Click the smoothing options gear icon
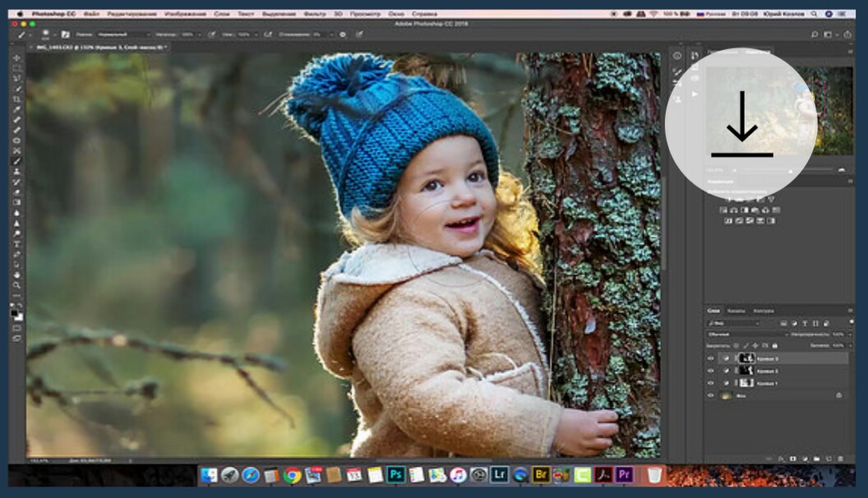 coord(343,35)
